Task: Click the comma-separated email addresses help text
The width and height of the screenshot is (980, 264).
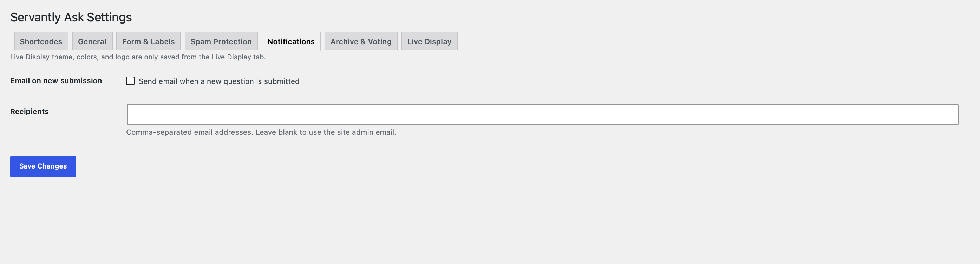Action: tap(261, 132)
